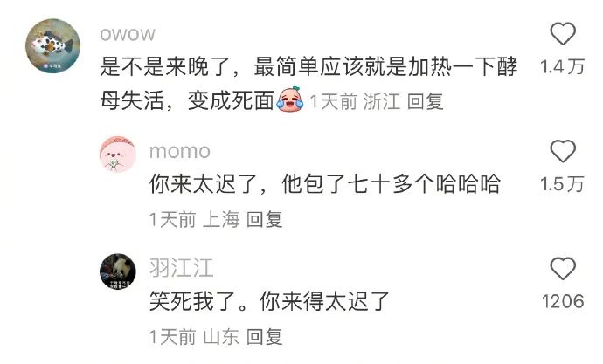The height and width of the screenshot is (364, 603).
Task: Open the owow username
Action: (128, 34)
